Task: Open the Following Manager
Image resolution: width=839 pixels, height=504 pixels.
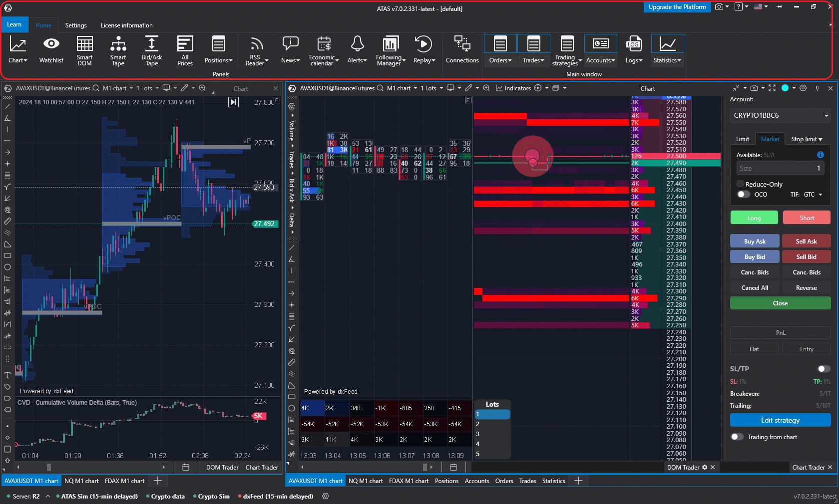Action: point(390,50)
